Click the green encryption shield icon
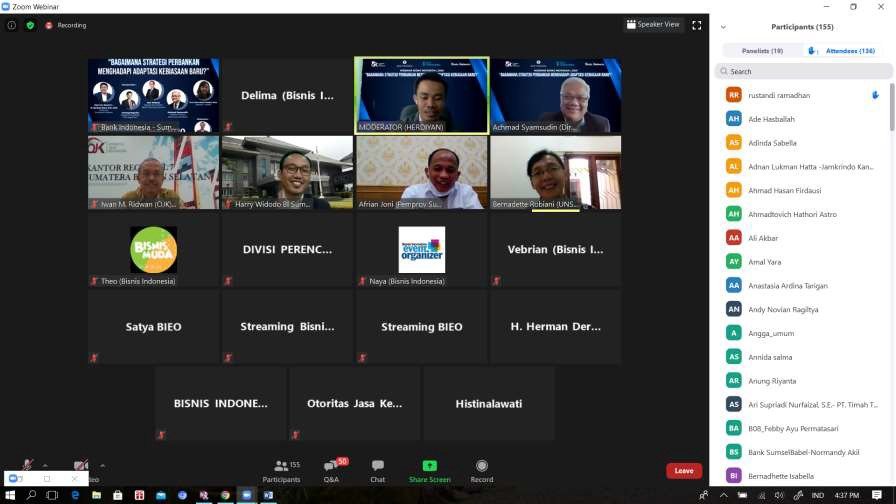 30,25
